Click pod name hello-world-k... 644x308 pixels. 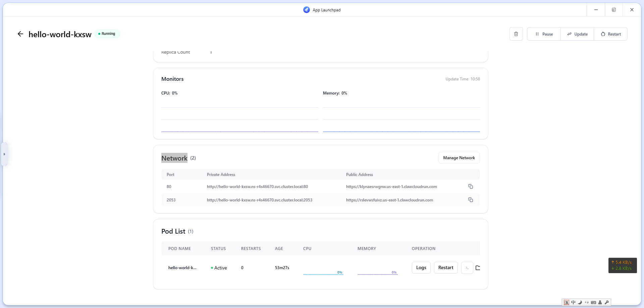point(182,268)
